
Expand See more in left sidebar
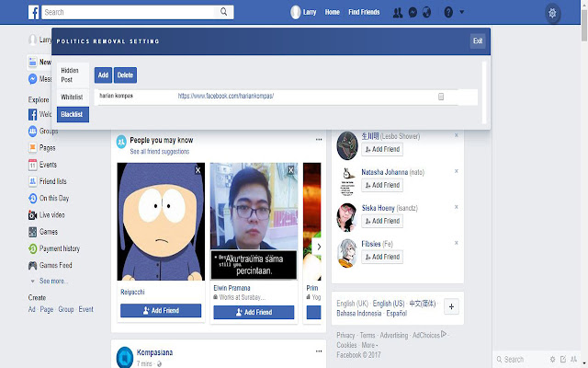53,281
